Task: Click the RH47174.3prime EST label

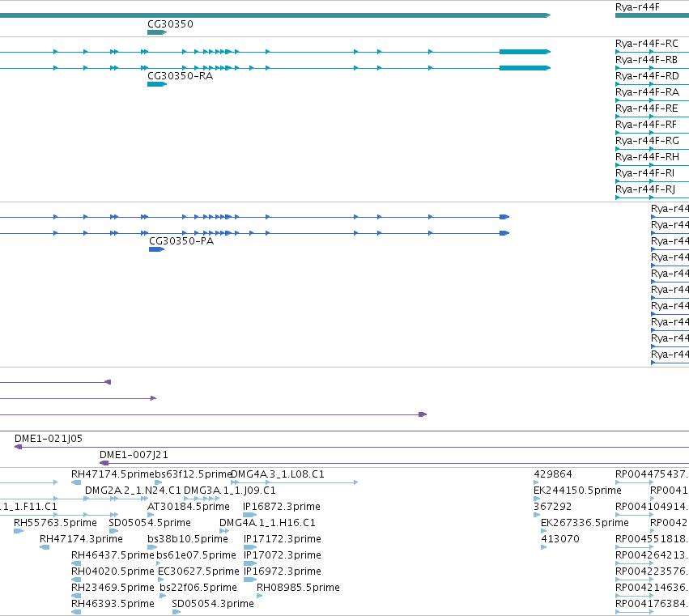Action: 81,539
